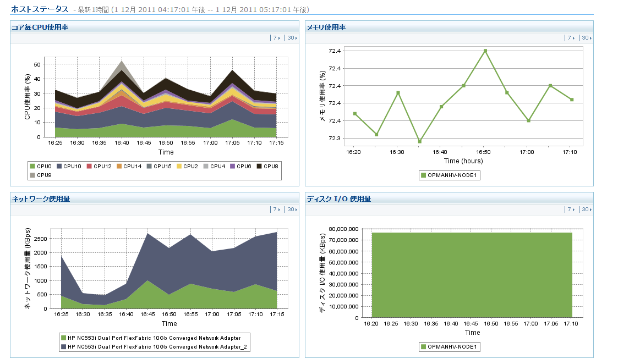Open 30-day memory usage graph

tap(587, 38)
